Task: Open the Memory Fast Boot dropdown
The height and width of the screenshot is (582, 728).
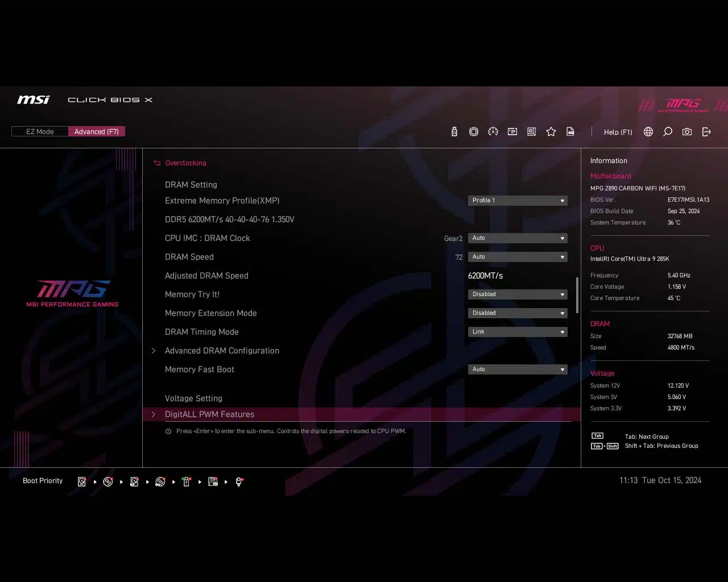Action: click(x=518, y=369)
